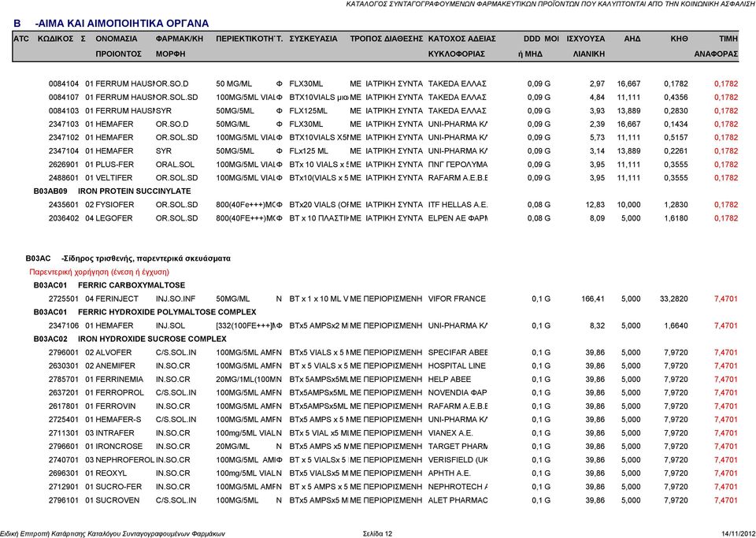Select the 'ΙΣΧΥΟΥΣΑ' column header

[586, 39]
